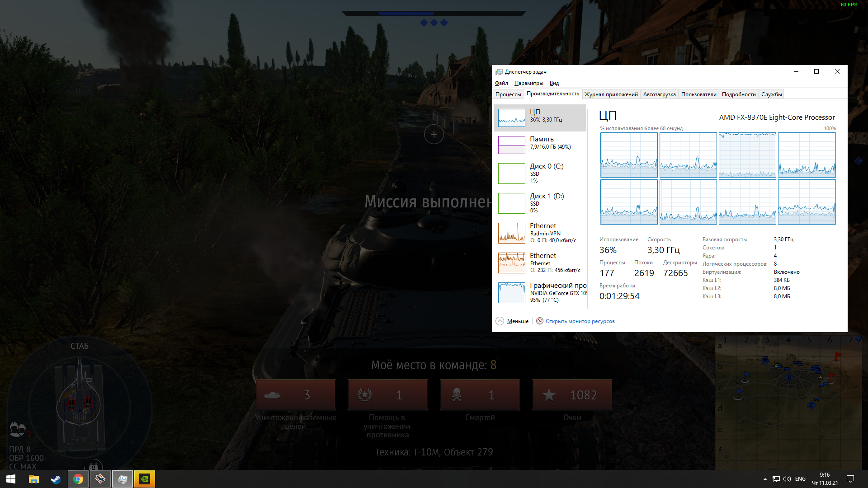Open the Вид menu
The image size is (868, 488).
(554, 83)
